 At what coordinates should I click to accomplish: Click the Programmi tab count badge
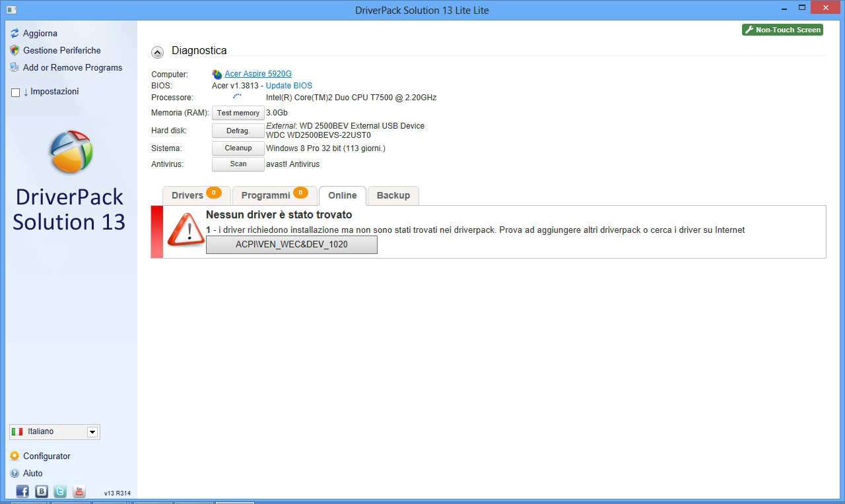click(x=300, y=193)
